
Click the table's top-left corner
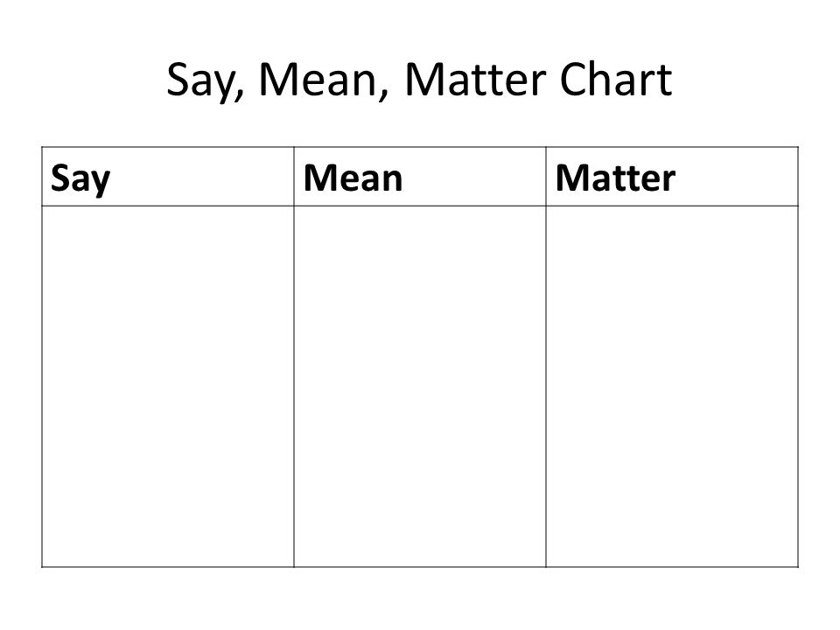point(42,147)
